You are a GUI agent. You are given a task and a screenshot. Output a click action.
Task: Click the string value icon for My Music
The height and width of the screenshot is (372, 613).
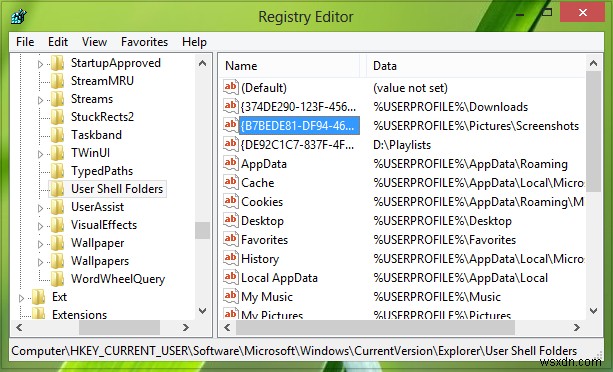click(231, 296)
